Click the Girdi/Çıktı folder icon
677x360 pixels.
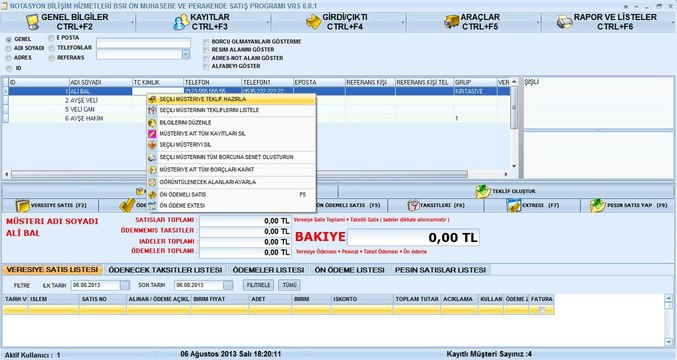[314, 22]
